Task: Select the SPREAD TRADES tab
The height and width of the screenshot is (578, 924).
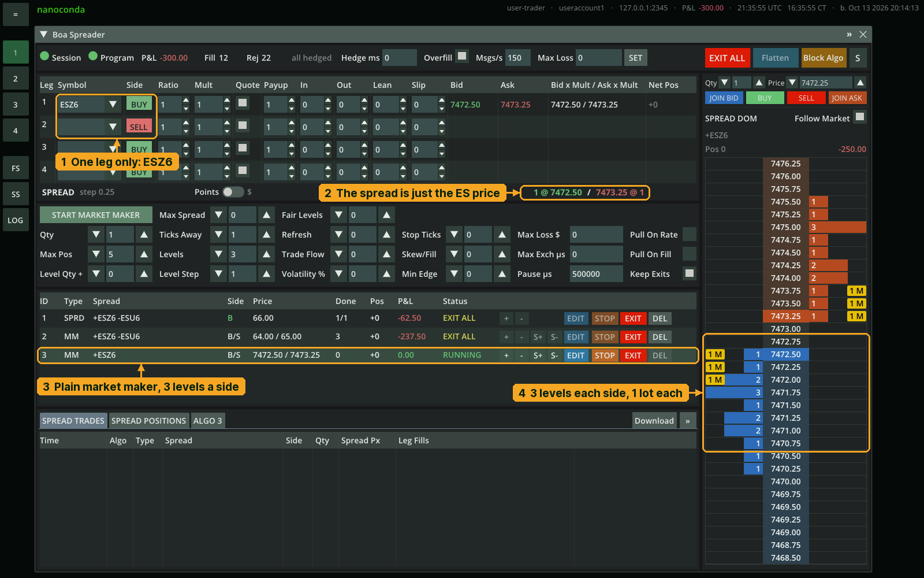Action: click(73, 421)
